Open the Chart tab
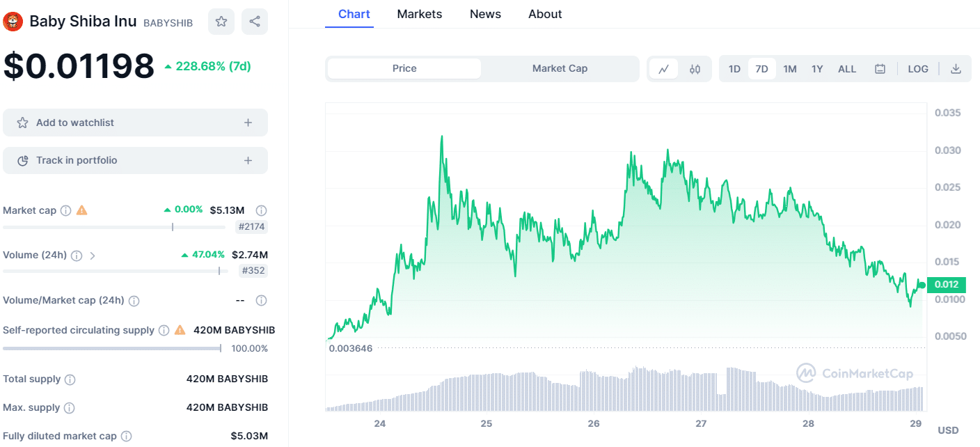 click(354, 14)
